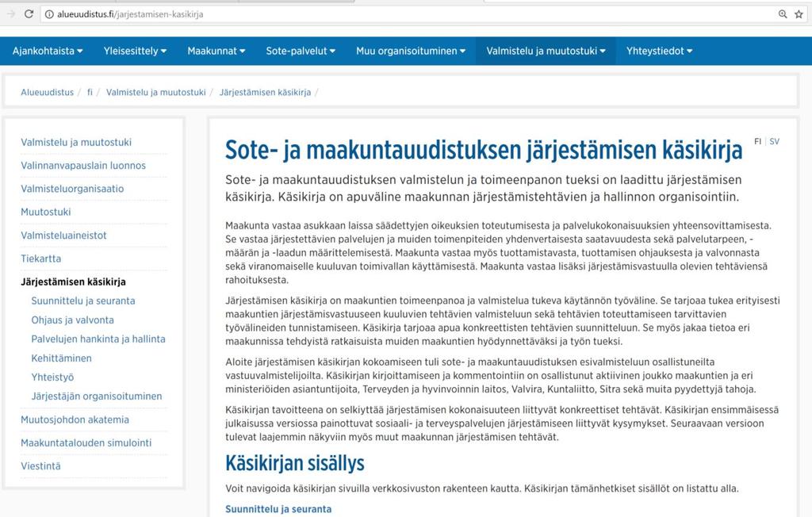Viewport: 812px width, 517px height.
Task: Click the site info icon in address bar
Action: pyautogui.click(x=49, y=14)
